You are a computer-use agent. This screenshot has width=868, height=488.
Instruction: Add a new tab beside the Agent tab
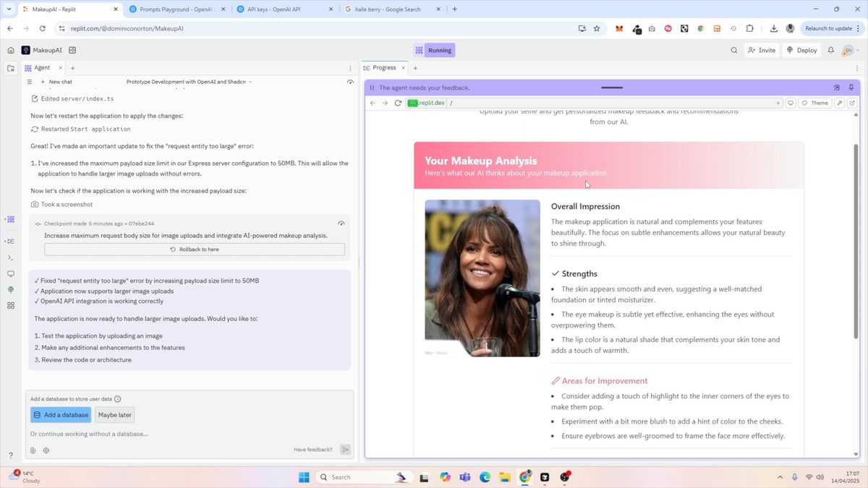pos(72,68)
